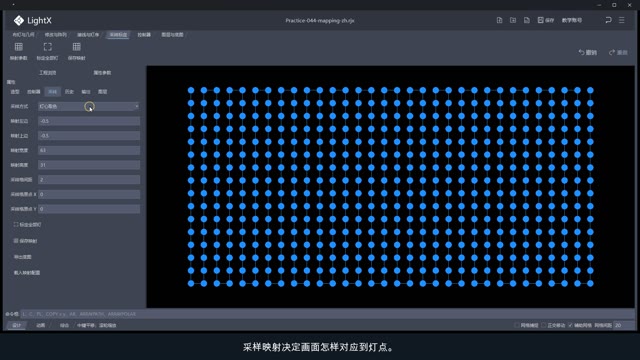Click 标定全部灯 in the properties panel
Viewport: 640px width, 360px height.
tap(27, 224)
